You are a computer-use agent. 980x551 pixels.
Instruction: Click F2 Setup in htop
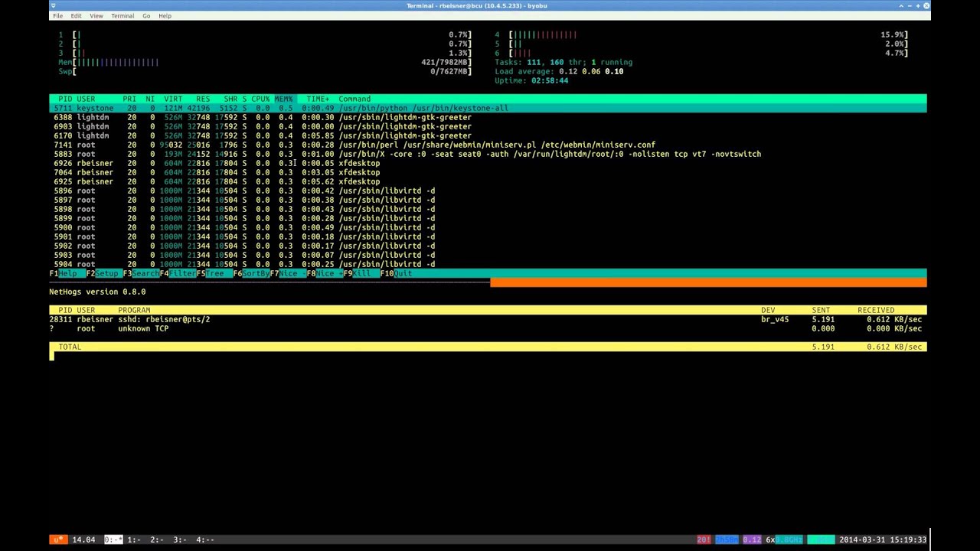pos(103,273)
